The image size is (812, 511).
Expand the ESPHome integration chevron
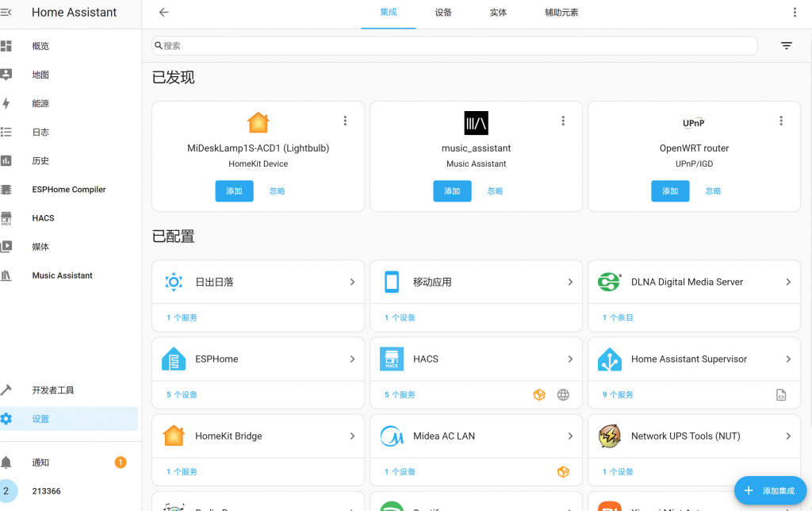(x=352, y=359)
